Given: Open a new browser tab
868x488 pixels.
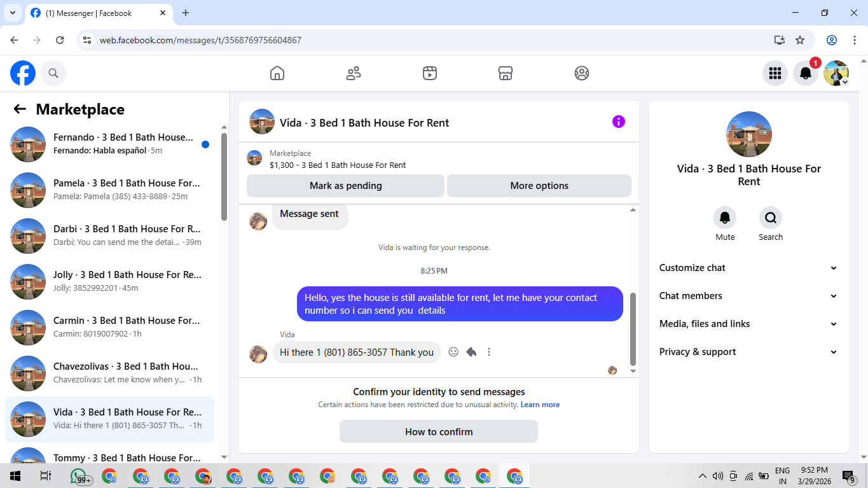Looking at the screenshot, I should [x=186, y=13].
